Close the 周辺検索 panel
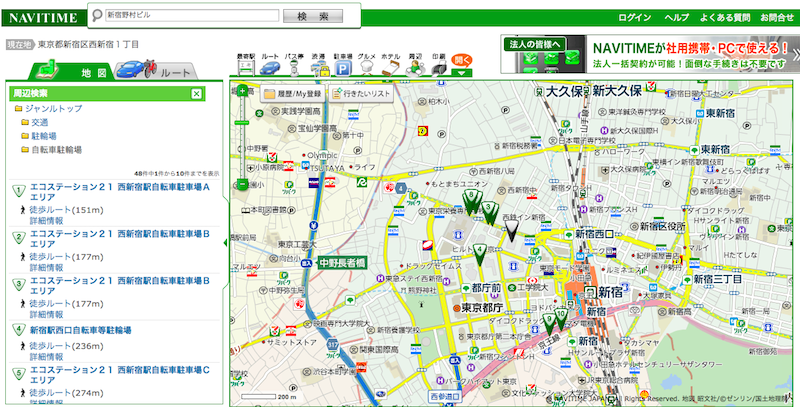The height and width of the screenshot is (407, 800). click(x=196, y=94)
